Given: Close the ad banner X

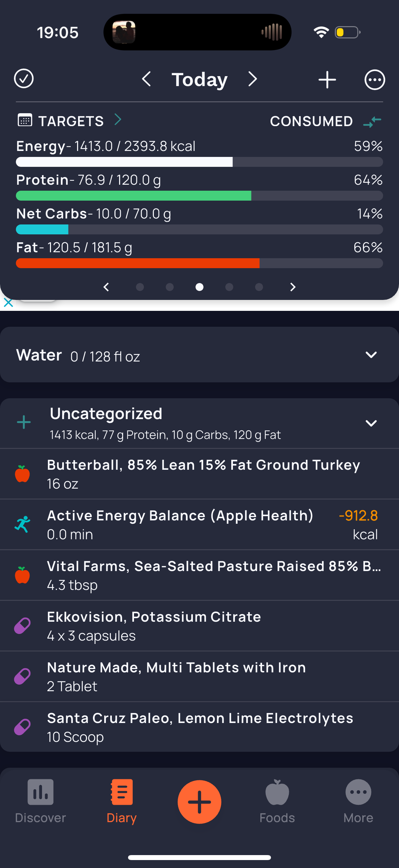Looking at the screenshot, I should coord(8,303).
